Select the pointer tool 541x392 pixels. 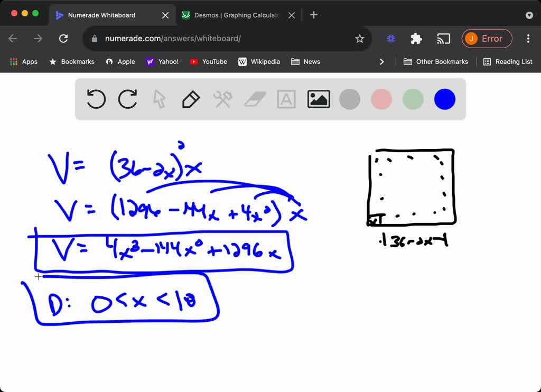(159, 99)
